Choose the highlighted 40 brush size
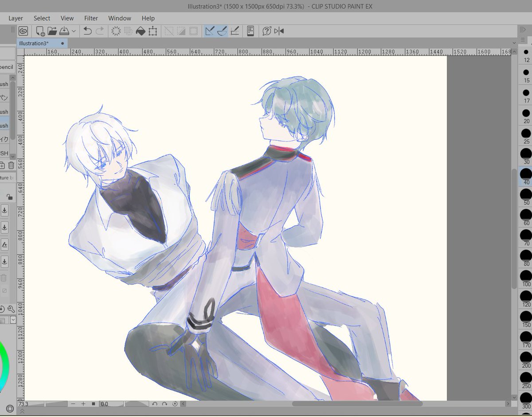Image resolution: width=532 pixels, height=417 pixels. 526,177
